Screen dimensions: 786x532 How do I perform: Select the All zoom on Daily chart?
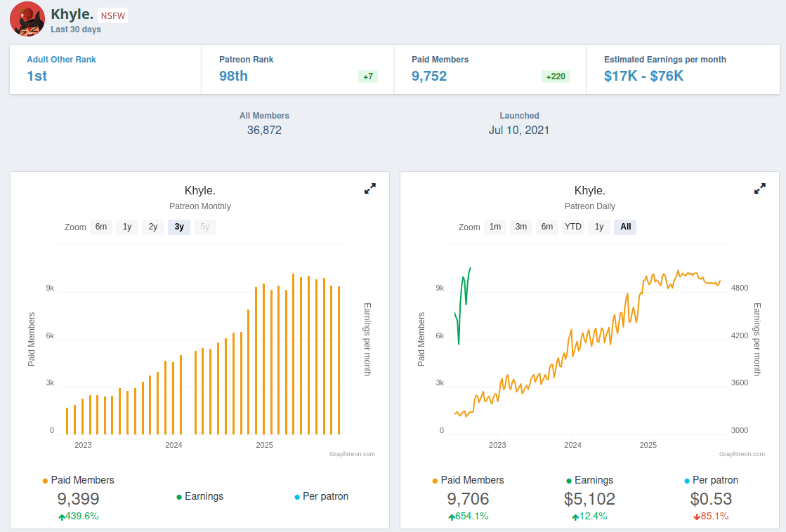[626, 227]
